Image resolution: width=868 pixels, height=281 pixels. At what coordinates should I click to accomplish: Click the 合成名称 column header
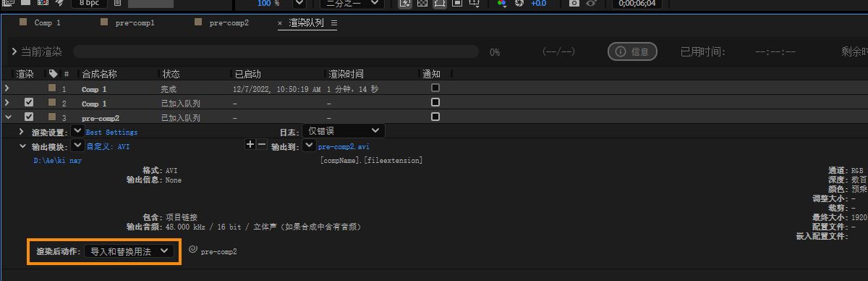[99, 74]
